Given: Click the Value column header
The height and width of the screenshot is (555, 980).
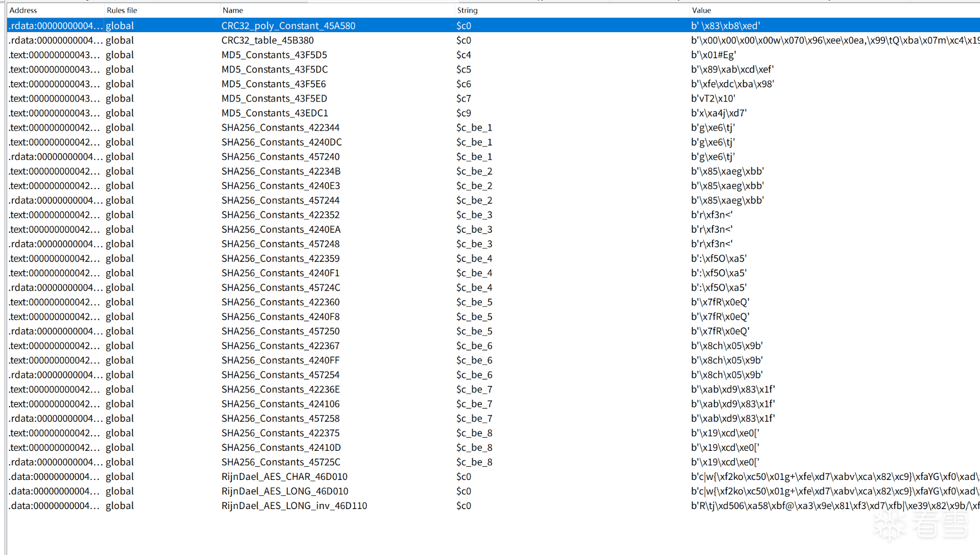Looking at the screenshot, I should coord(701,10).
